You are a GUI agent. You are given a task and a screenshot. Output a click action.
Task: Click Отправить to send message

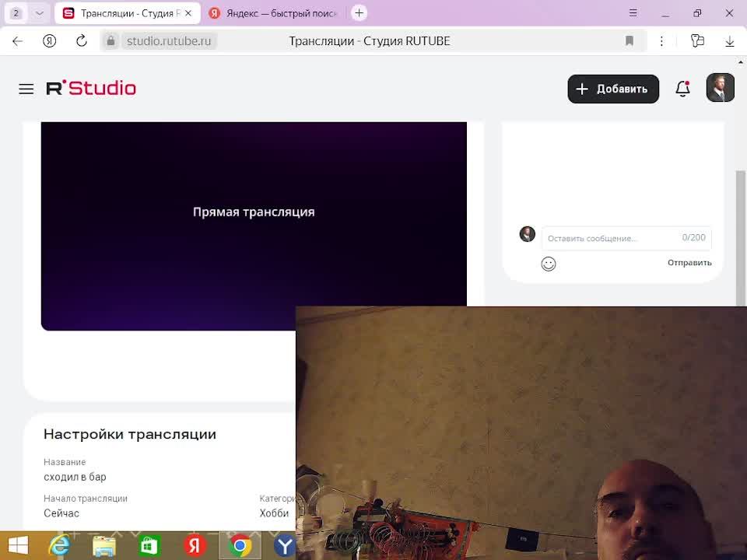point(689,263)
